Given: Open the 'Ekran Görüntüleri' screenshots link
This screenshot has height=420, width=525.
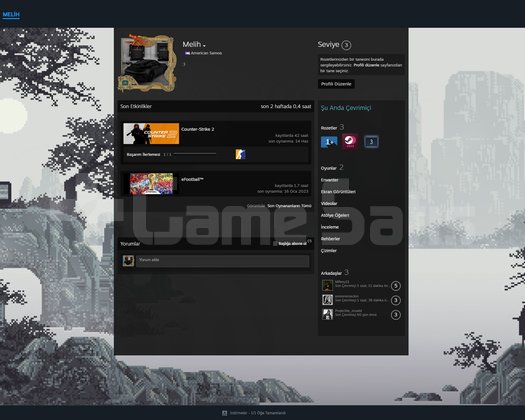Looking at the screenshot, I should pos(338,192).
